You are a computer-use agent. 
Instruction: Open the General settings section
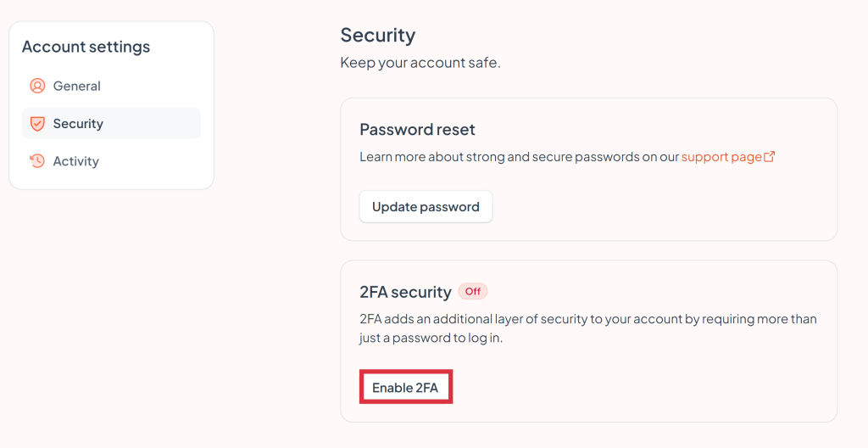[x=76, y=86]
